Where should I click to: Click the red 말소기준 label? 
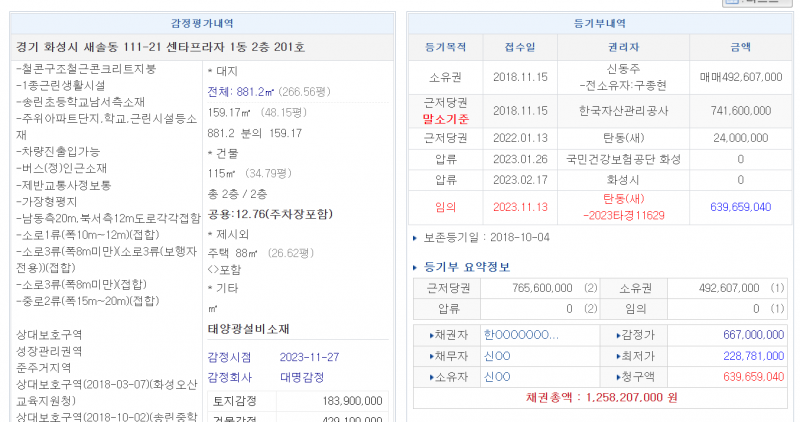445,118
